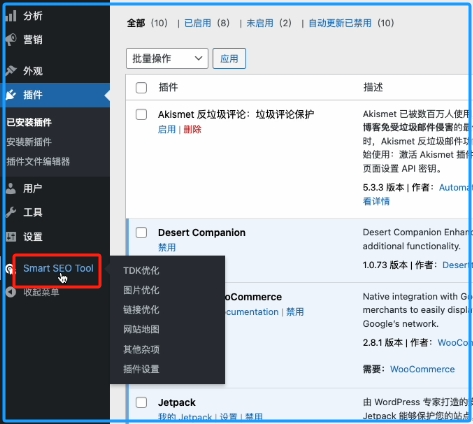Viewport: 473px width, 424px height.
Task: Open the 外观 sidebar menu
Action: (32, 71)
